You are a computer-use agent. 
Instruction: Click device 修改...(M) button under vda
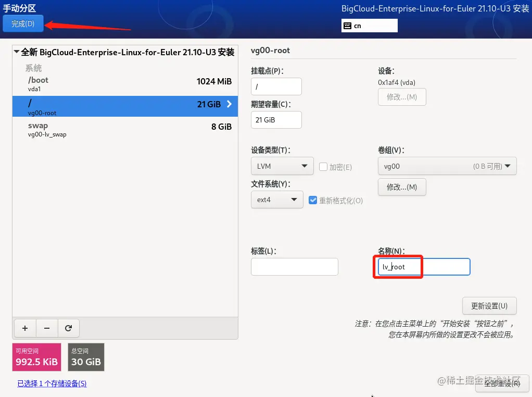click(402, 97)
